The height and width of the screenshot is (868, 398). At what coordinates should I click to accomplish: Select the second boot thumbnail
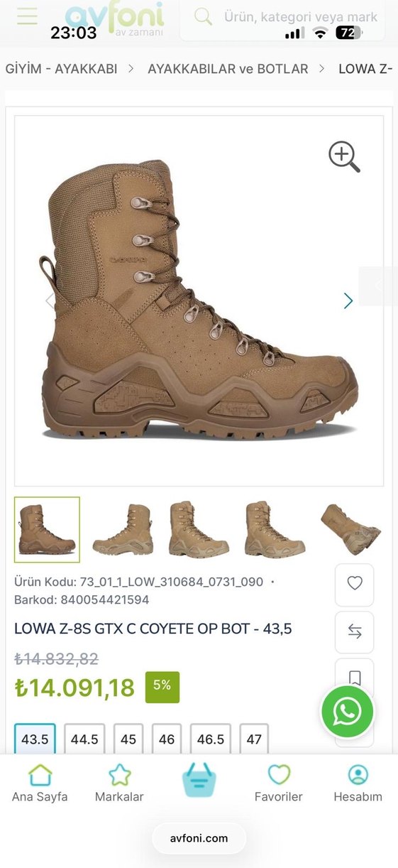[x=122, y=530]
